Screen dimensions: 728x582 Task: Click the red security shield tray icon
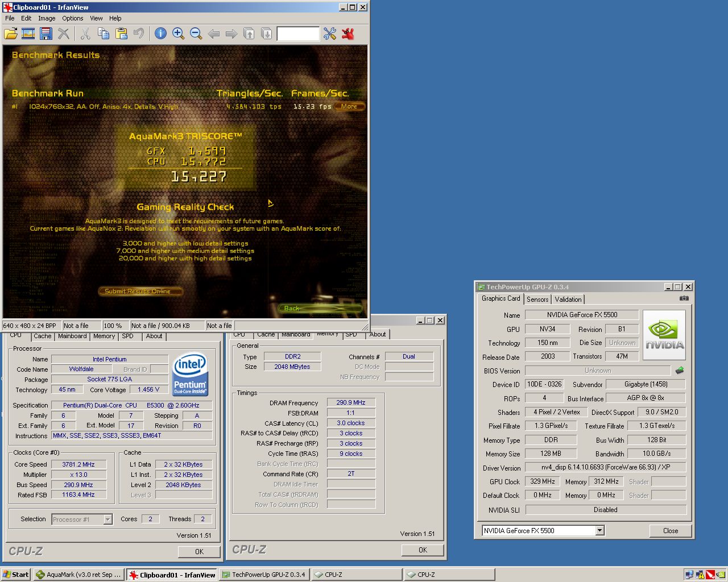pos(710,575)
